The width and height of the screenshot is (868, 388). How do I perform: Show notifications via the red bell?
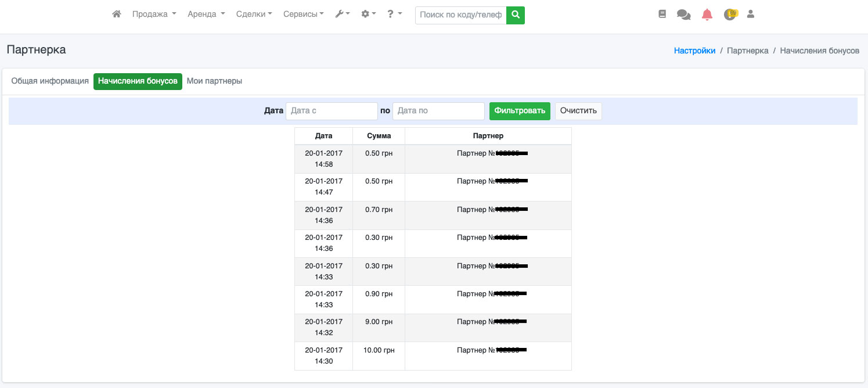point(707,15)
